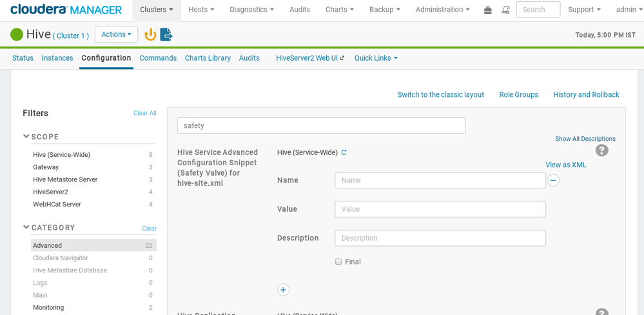
Task: Add a new property with plus icon
Action: [x=283, y=290]
